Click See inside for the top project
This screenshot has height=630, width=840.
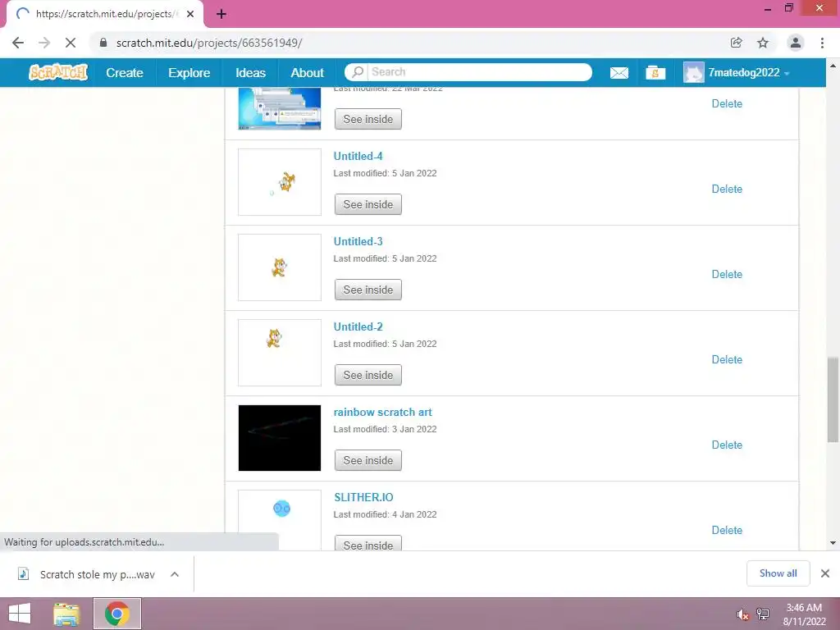(368, 119)
